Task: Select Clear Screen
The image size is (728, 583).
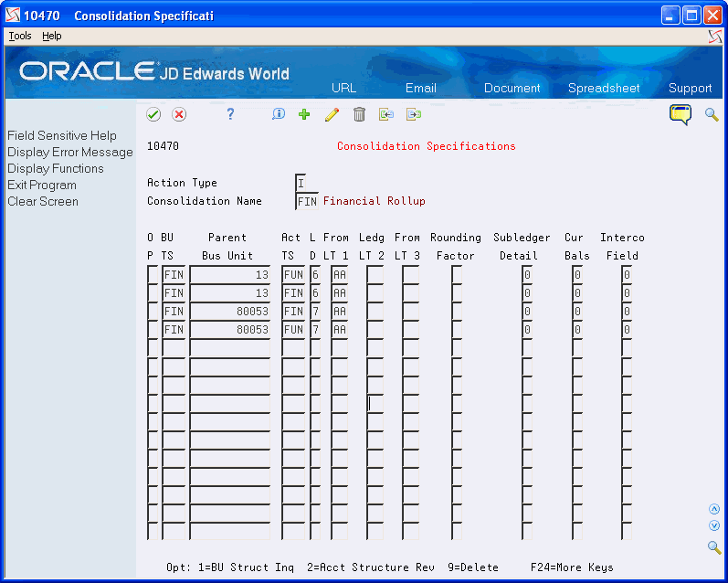Action: tap(43, 202)
